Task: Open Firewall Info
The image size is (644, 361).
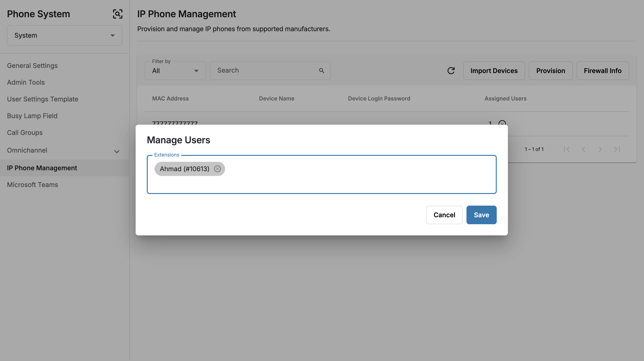Action: tap(603, 71)
